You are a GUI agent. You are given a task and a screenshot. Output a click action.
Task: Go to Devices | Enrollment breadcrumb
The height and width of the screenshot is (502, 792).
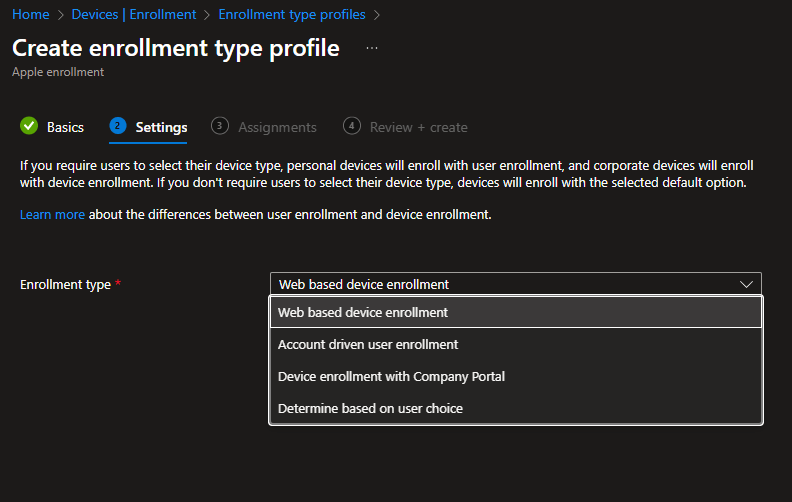pos(134,15)
